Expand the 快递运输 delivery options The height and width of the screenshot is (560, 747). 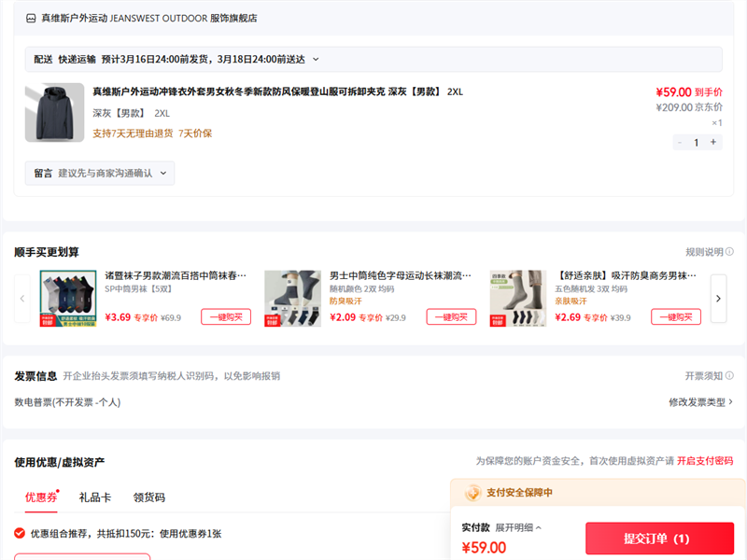pyautogui.click(x=316, y=59)
